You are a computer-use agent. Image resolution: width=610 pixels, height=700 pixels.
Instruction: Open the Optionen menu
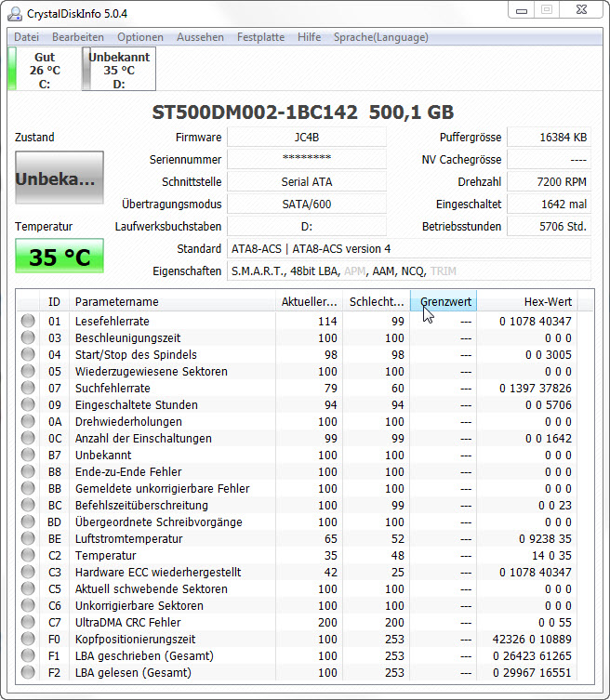coord(140,37)
